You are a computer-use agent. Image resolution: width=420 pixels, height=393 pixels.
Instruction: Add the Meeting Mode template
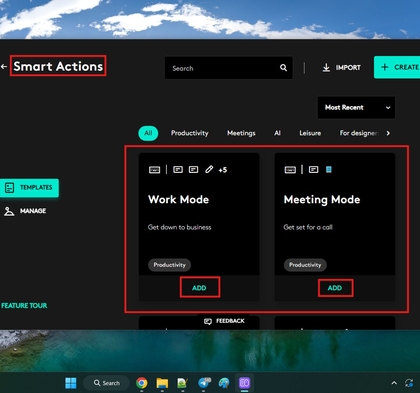coord(335,288)
